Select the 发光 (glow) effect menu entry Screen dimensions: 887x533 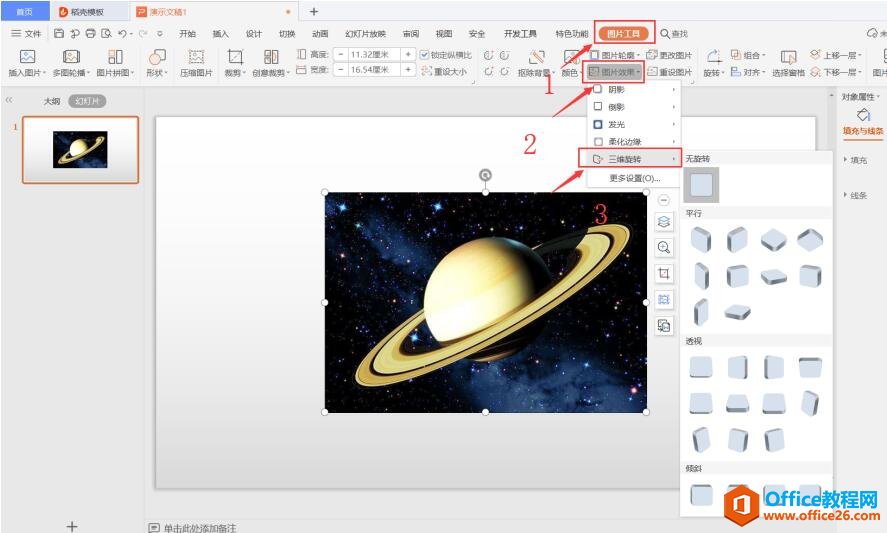pyautogui.click(x=617, y=124)
